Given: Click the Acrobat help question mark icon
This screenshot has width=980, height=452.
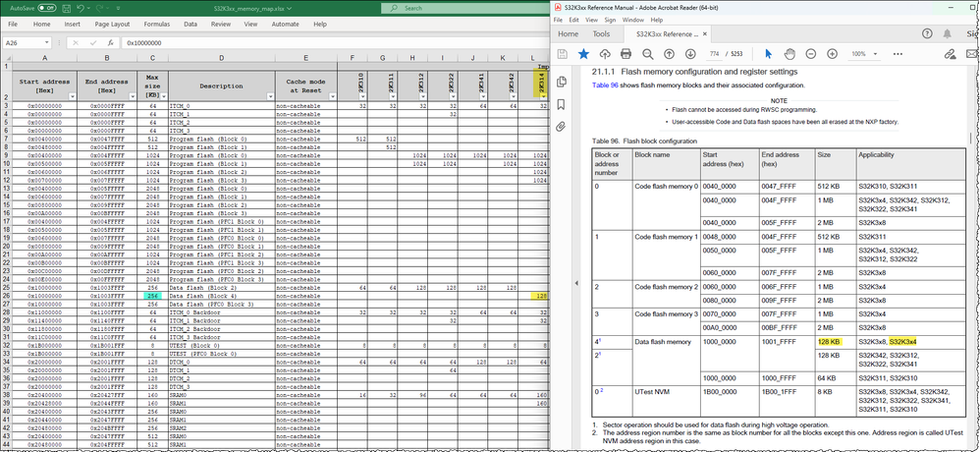Looking at the screenshot, I should pos(927,33).
